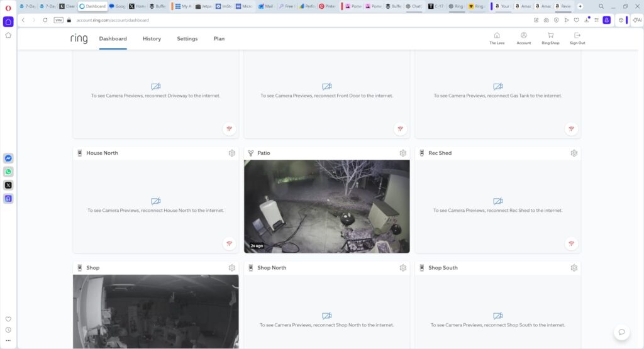Open the Patio camera preview thumbnail
644x349 pixels.
pos(326,206)
